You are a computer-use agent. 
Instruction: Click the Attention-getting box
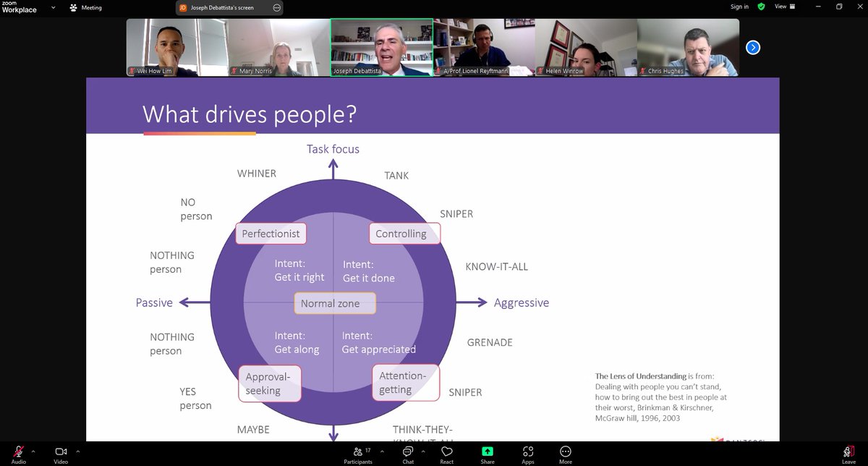[x=406, y=383]
